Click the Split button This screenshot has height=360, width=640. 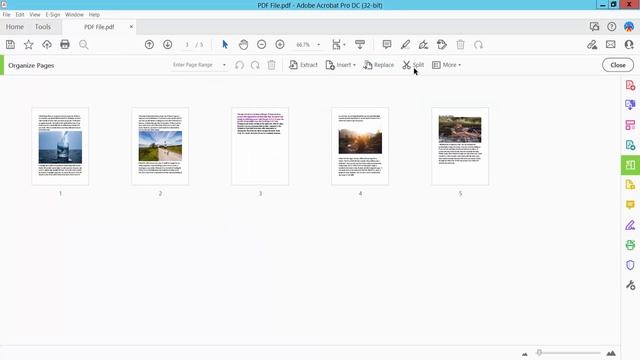(413, 65)
